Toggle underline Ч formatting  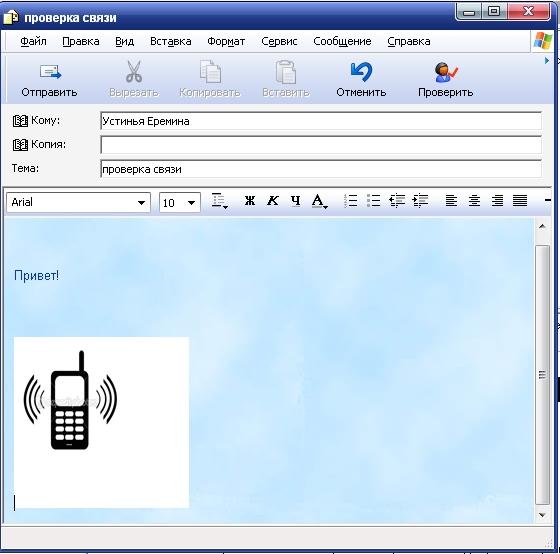coord(295,201)
